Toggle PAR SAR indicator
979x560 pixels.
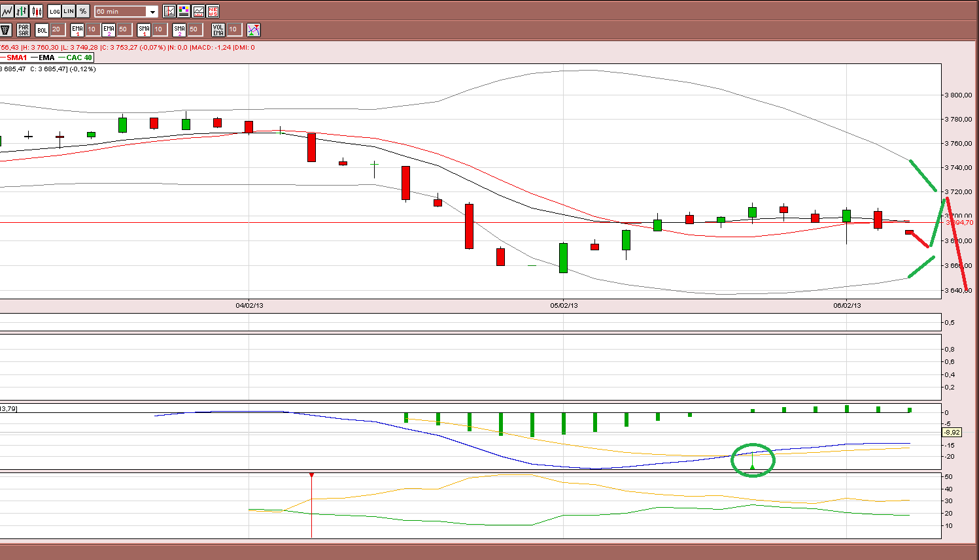(24, 29)
